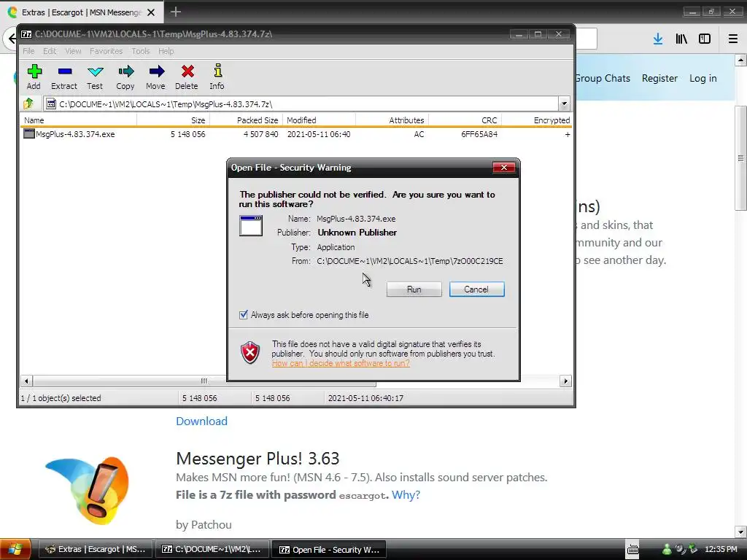Select the MsgPlus-4.83.374.exe file row
This screenshot has height=560, width=747.
[x=296, y=134]
